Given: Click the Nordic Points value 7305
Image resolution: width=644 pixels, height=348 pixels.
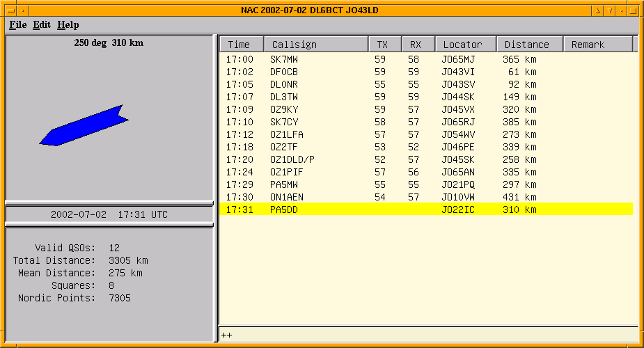Looking at the screenshot, I should point(120,298).
